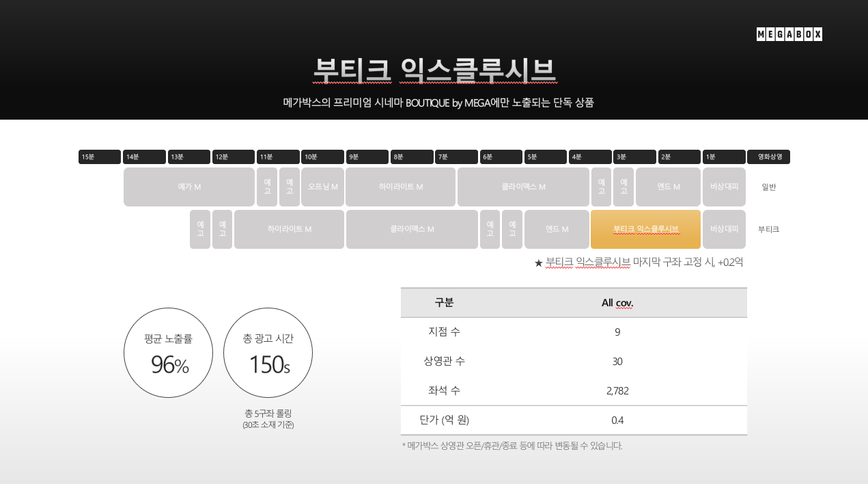Select the 8분 time label
The height and width of the screenshot is (484, 868).
[x=412, y=157]
